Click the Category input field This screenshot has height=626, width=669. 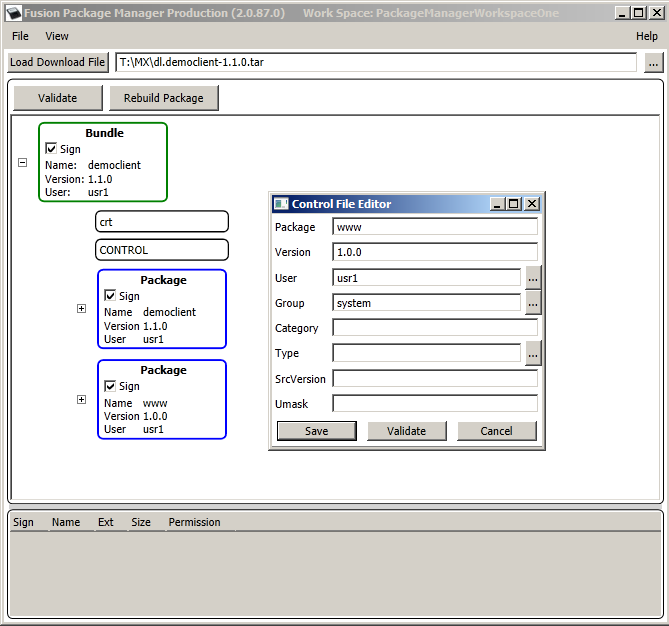click(435, 328)
